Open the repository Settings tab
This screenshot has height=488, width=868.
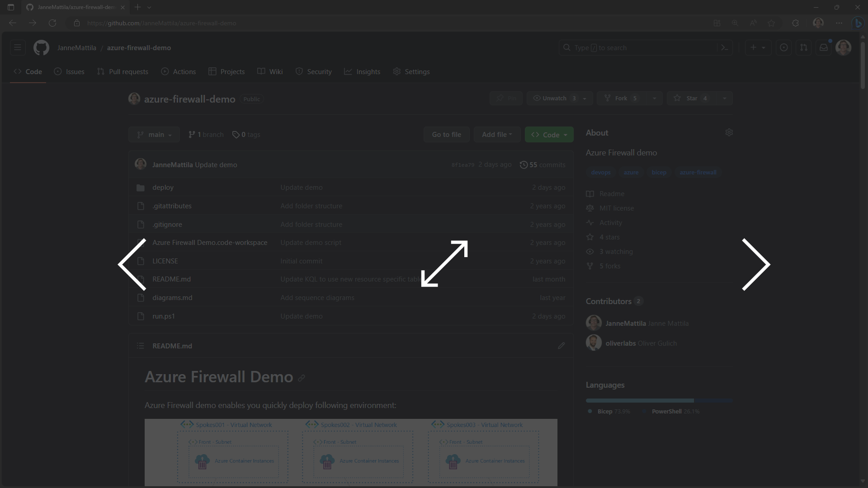pos(411,72)
